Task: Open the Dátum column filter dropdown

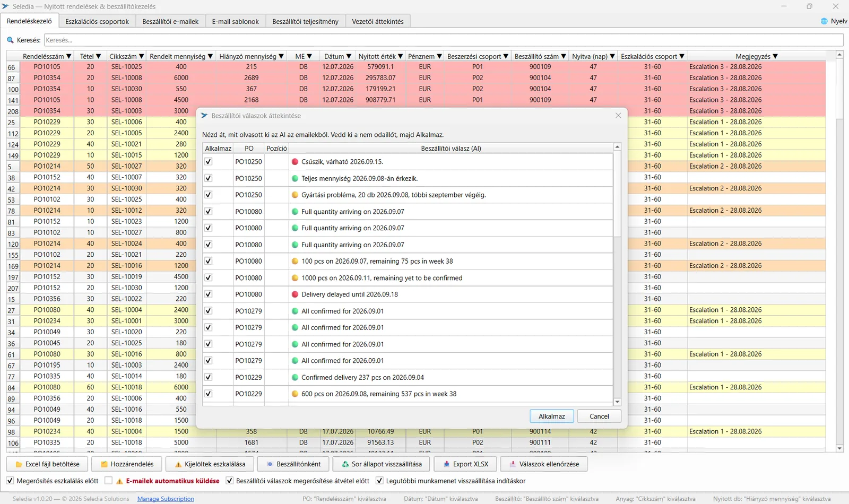Action: 349,56
